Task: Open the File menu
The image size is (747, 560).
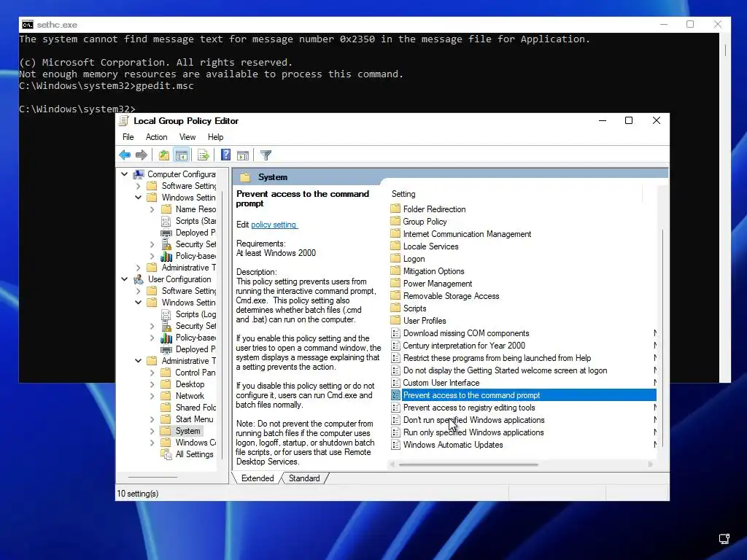Action: [x=128, y=137]
